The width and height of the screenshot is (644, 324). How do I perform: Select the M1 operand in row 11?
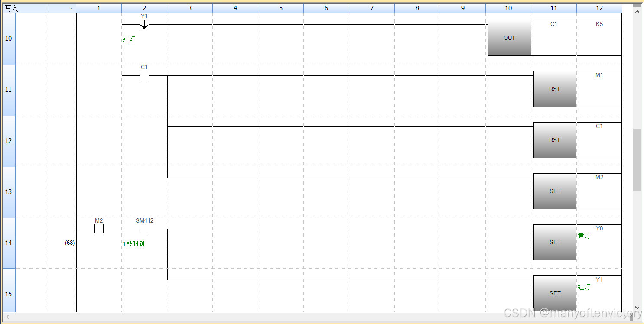click(x=599, y=75)
